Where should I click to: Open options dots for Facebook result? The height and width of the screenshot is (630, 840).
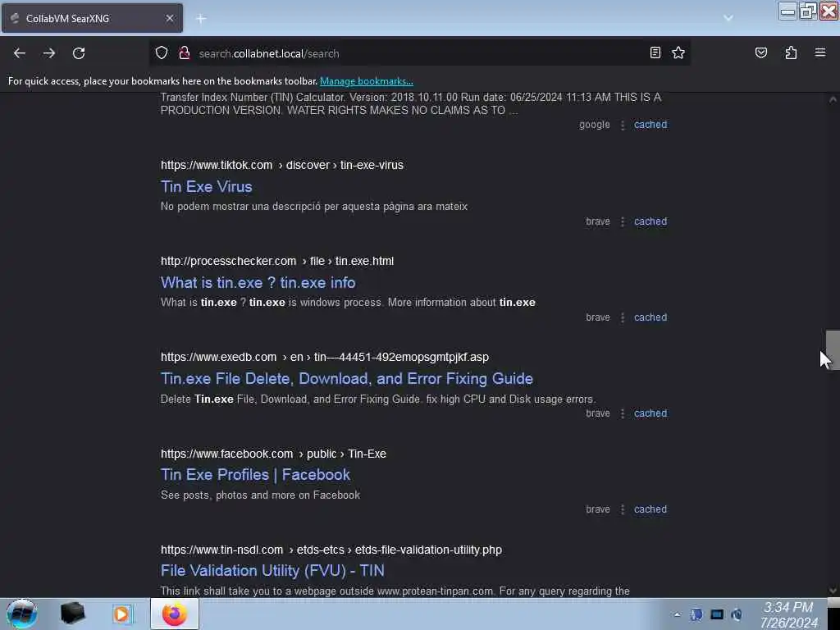pos(622,509)
